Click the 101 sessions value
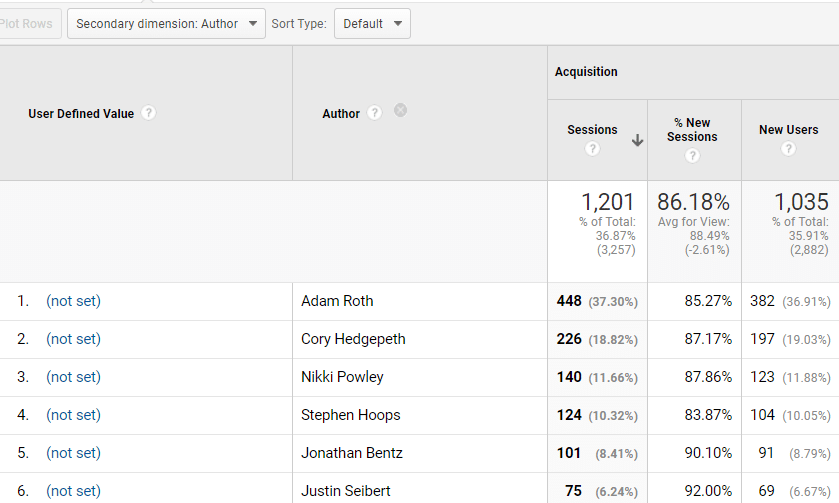Image resolution: width=839 pixels, height=503 pixels. point(569,453)
